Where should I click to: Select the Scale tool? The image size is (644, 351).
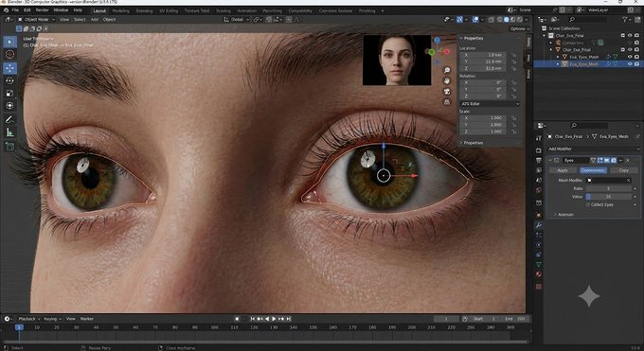tap(9, 93)
